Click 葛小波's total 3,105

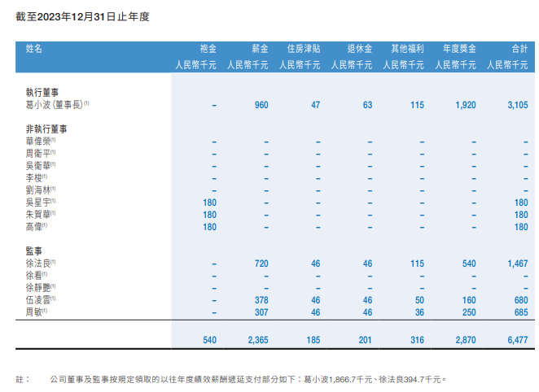coord(518,105)
